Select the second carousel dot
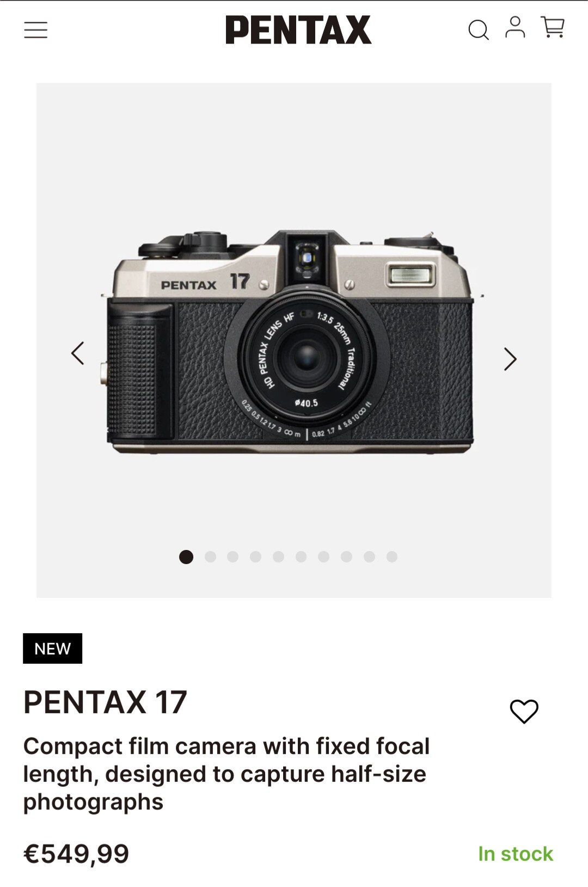Image resolution: width=588 pixels, height=887 pixels. click(210, 556)
